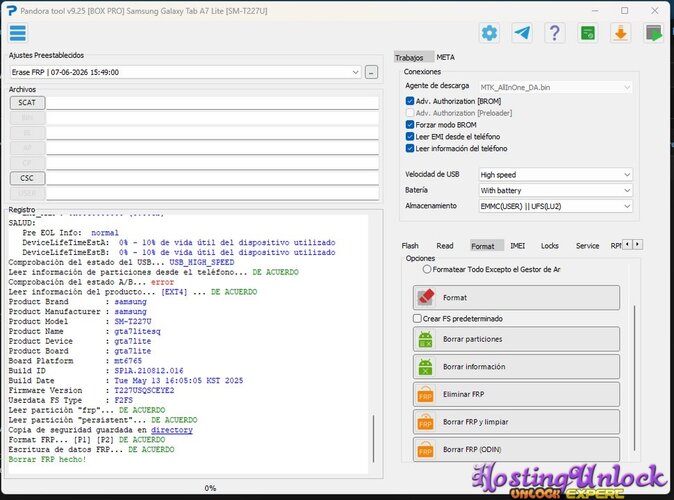Click the red eraser Format icon
The width and height of the screenshot is (674, 500).
pyautogui.click(x=426, y=298)
